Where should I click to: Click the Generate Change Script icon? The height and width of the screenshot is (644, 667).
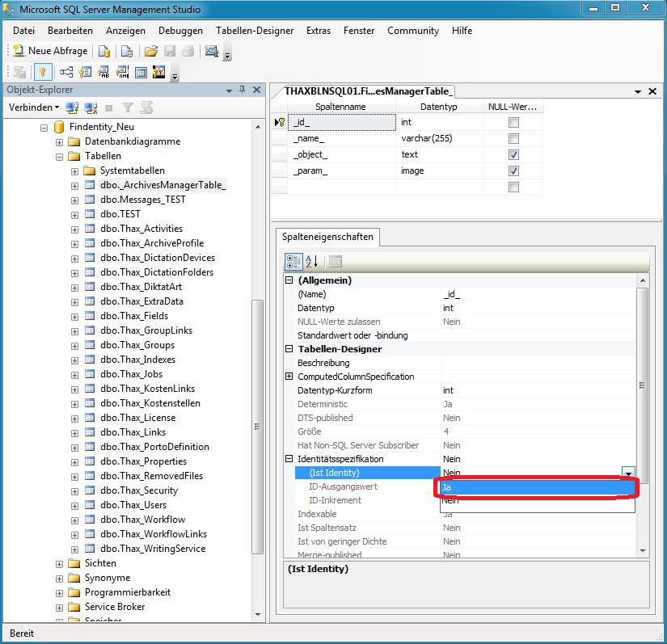coord(19,72)
